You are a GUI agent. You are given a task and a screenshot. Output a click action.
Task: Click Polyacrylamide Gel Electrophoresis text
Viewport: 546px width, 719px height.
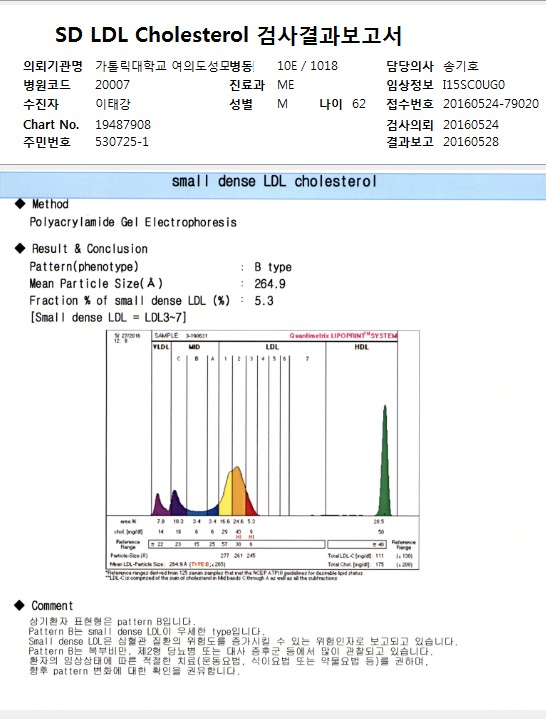point(133,222)
